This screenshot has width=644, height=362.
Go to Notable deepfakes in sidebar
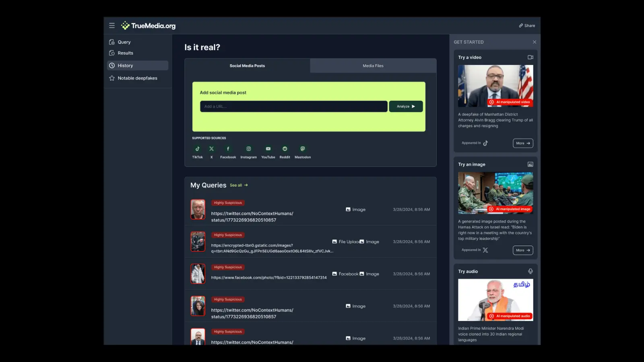pyautogui.click(x=137, y=78)
